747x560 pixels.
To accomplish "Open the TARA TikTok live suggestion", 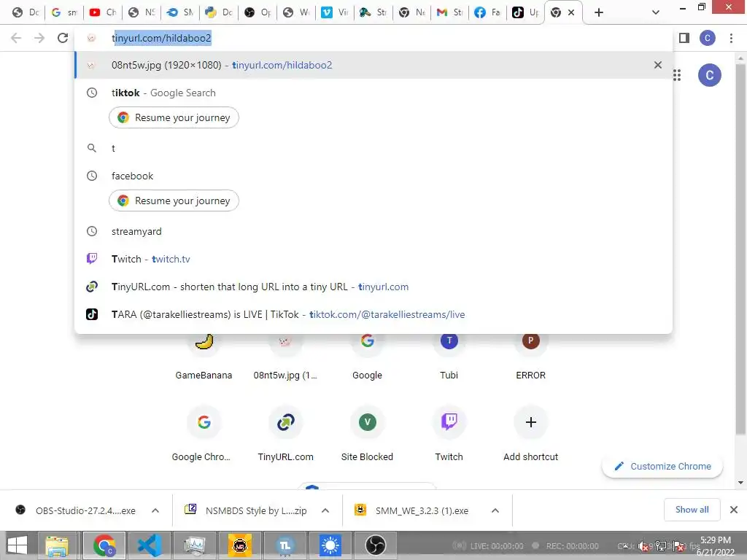I will 373,314.
